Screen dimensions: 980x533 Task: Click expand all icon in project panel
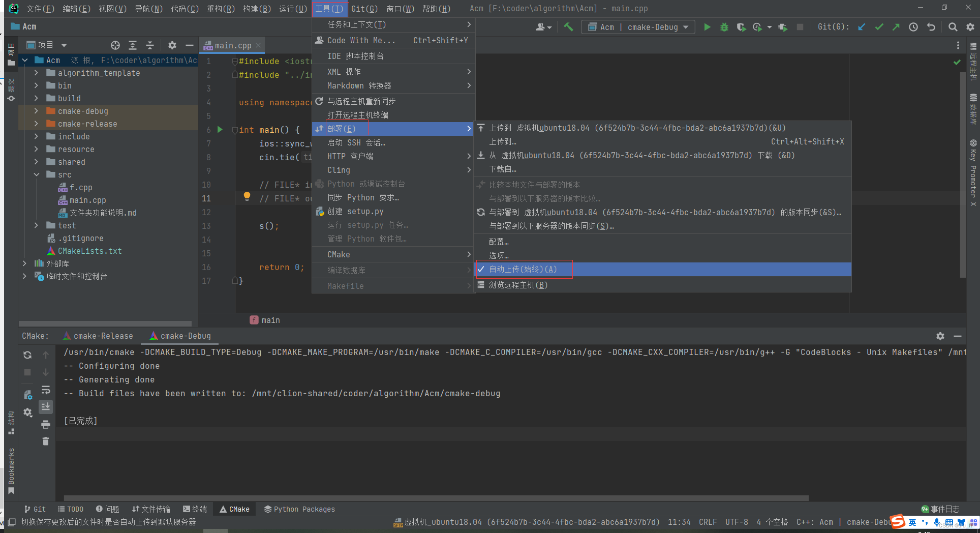click(133, 45)
